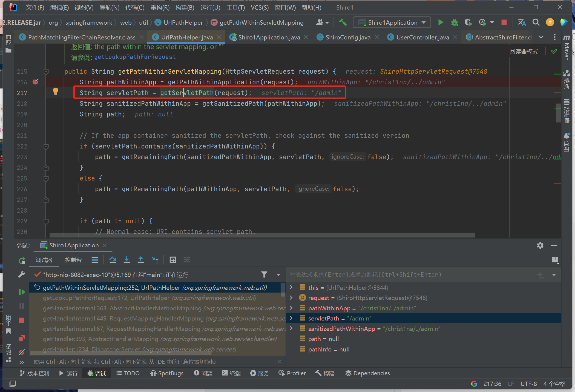Click the editor horizontal scrollbar
Image resolution: width=575 pixels, height=392 pixels.
point(262,235)
